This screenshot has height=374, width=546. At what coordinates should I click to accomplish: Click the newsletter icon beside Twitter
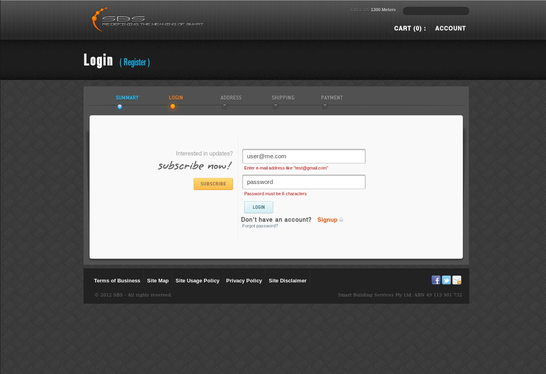[x=457, y=280]
